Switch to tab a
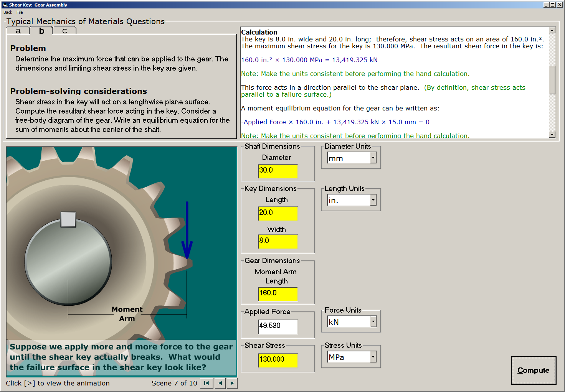The height and width of the screenshot is (392, 565). [18, 31]
